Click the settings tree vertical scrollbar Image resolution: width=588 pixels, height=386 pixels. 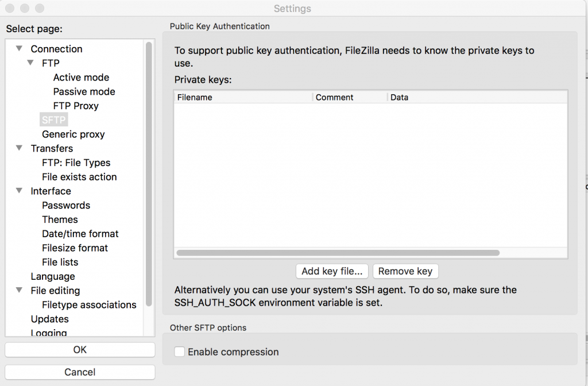point(149,172)
